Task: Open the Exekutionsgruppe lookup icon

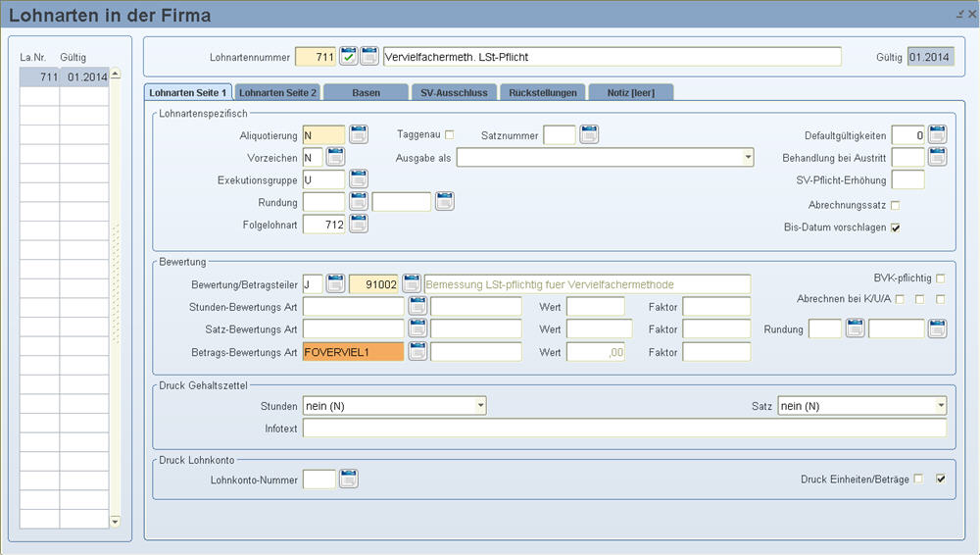Action: point(358,179)
